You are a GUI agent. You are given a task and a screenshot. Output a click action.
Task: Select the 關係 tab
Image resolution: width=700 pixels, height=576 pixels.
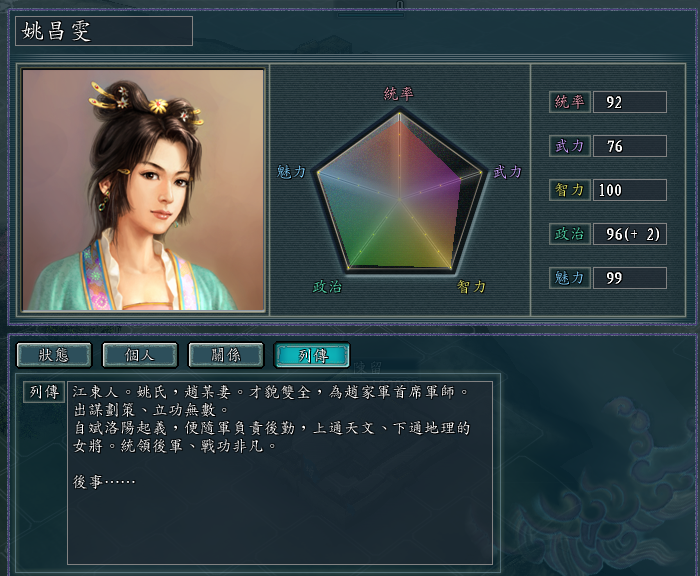(226, 355)
